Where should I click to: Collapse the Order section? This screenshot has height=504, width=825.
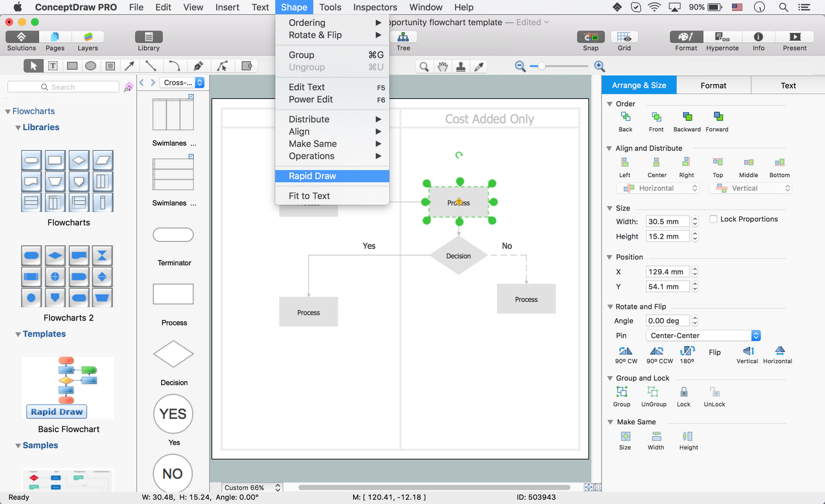(609, 103)
